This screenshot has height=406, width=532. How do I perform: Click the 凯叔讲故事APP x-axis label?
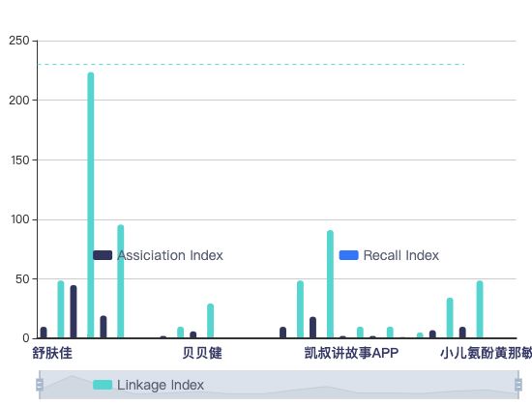pos(351,353)
